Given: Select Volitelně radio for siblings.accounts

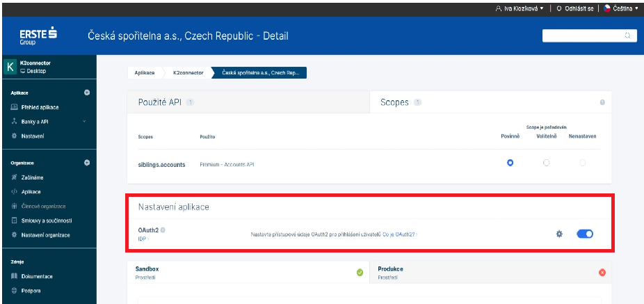Looking at the screenshot, I should point(546,163).
